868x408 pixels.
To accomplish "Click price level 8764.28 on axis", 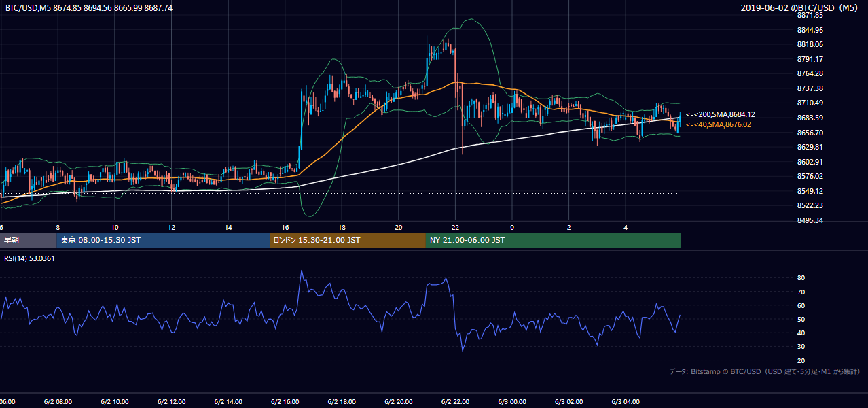I will (x=811, y=73).
